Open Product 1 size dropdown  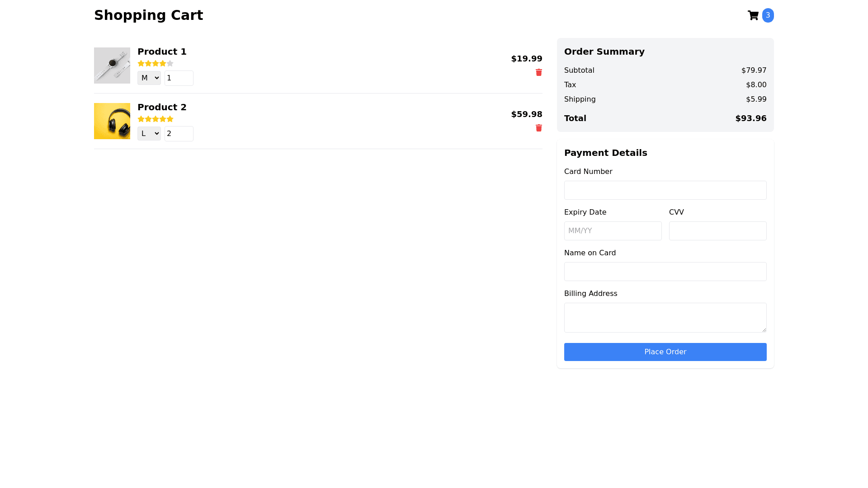tap(149, 78)
